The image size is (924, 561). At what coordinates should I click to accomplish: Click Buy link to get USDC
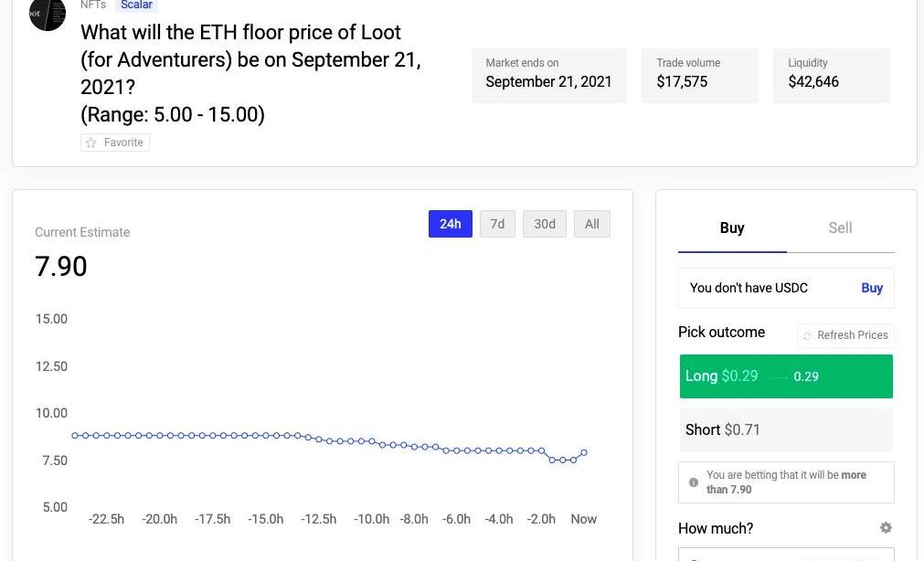point(871,288)
